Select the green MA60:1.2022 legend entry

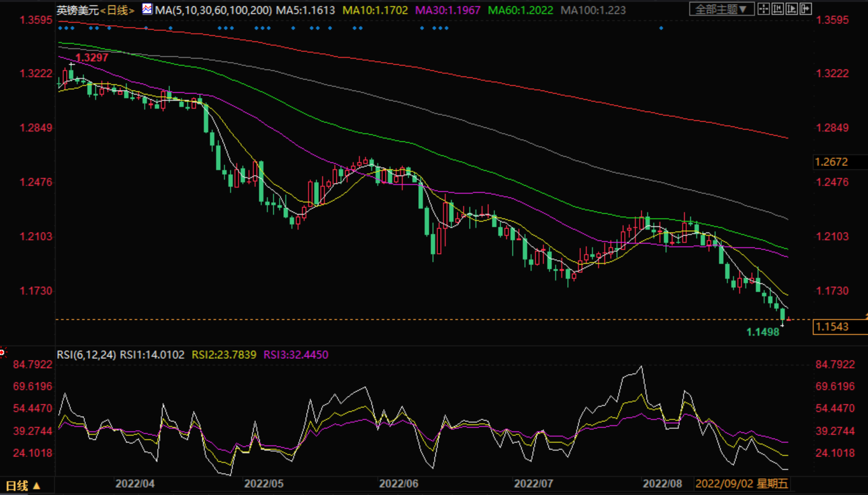click(x=520, y=10)
